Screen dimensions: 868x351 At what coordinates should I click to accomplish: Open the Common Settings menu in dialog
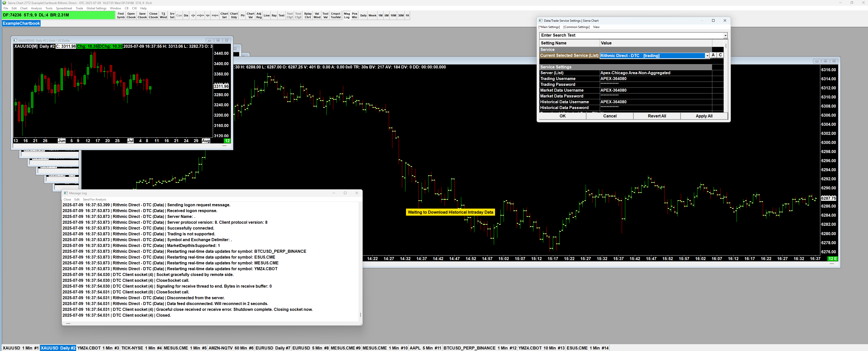[x=576, y=27]
